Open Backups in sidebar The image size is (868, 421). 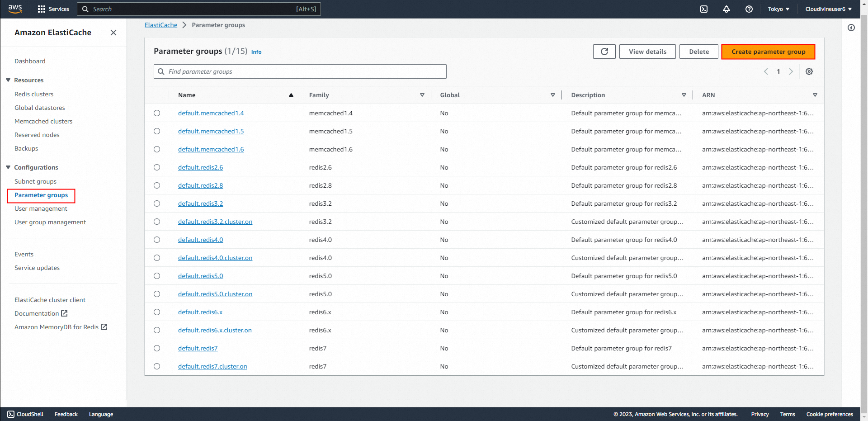pos(26,148)
